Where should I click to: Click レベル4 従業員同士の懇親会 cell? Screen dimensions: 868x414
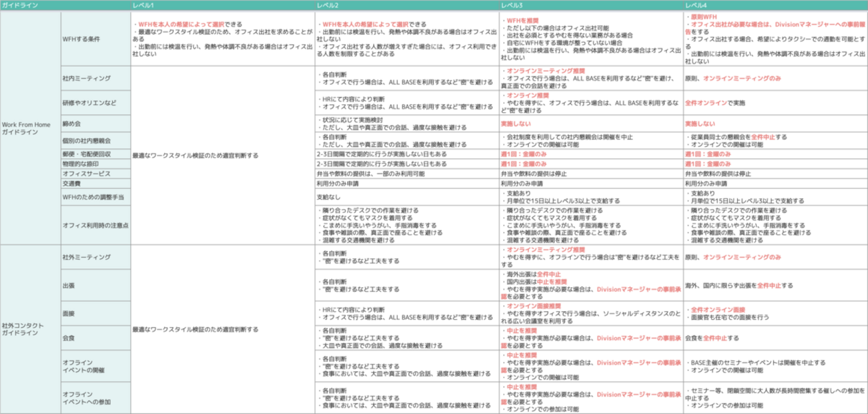(x=775, y=141)
